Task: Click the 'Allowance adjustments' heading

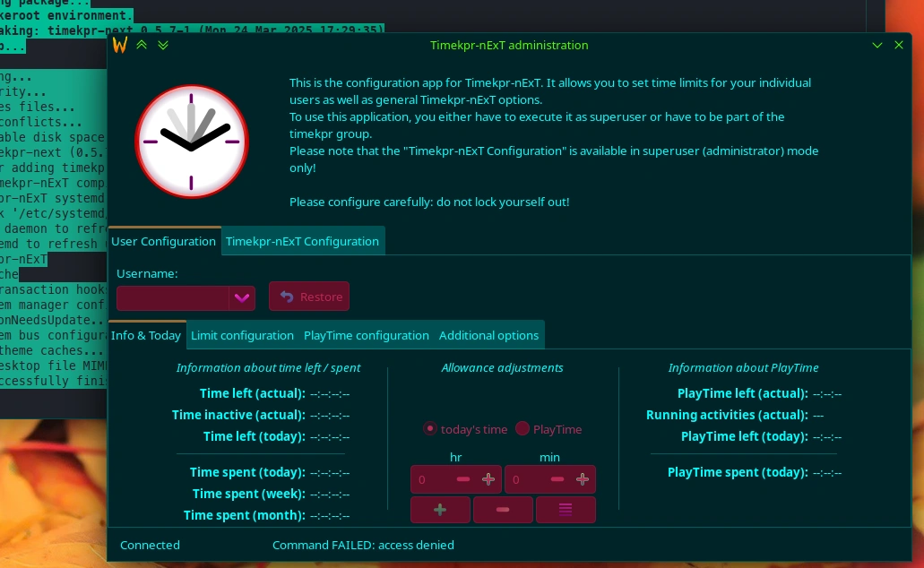Action: 502,367
